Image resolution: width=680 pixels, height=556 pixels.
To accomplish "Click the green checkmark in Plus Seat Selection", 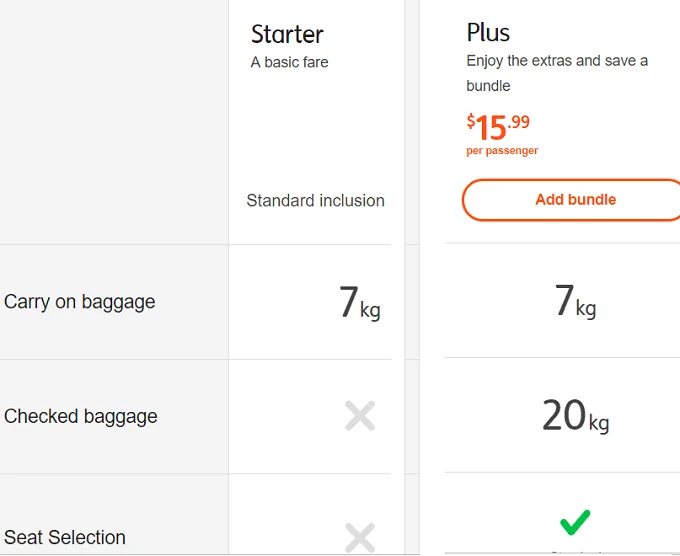I will coord(575,521).
